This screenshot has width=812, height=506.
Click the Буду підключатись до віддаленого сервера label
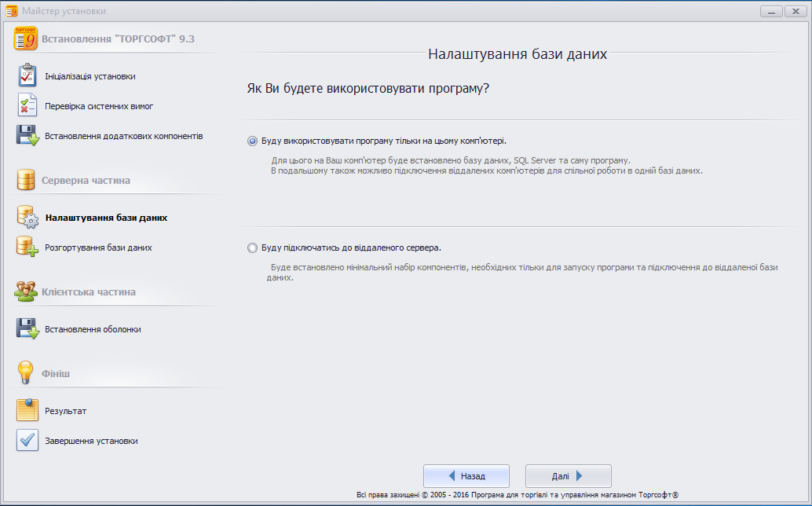pos(351,247)
